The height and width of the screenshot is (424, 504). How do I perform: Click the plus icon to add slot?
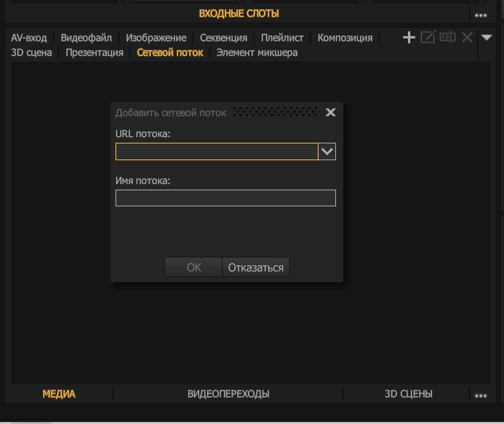tap(409, 38)
